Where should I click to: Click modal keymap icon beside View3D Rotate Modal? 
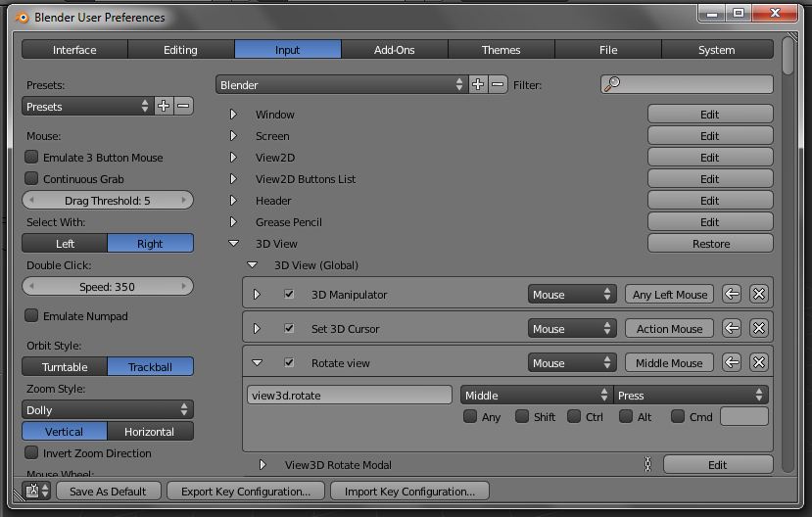647,464
